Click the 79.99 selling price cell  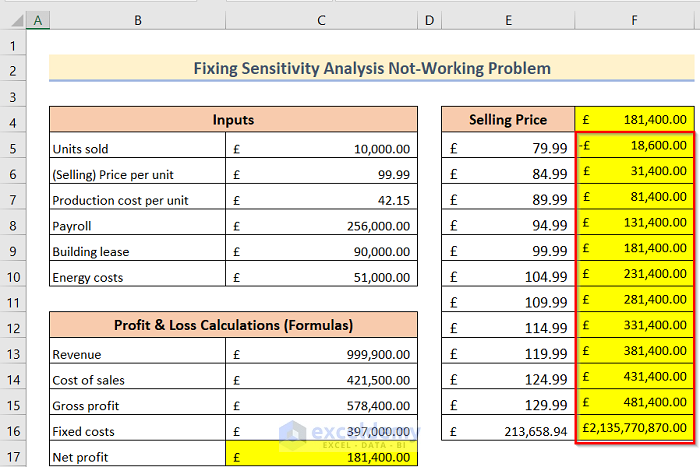(x=508, y=148)
